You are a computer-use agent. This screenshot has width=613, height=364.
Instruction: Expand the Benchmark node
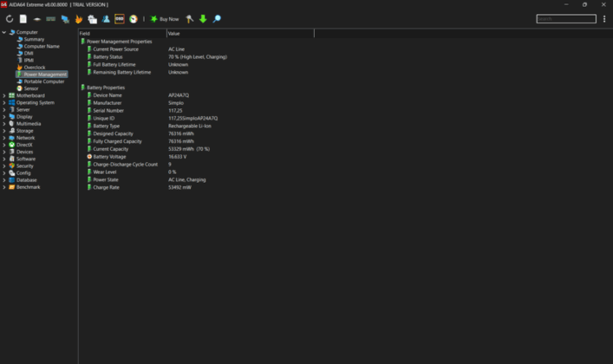pyautogui.click(x=4, y=187)
